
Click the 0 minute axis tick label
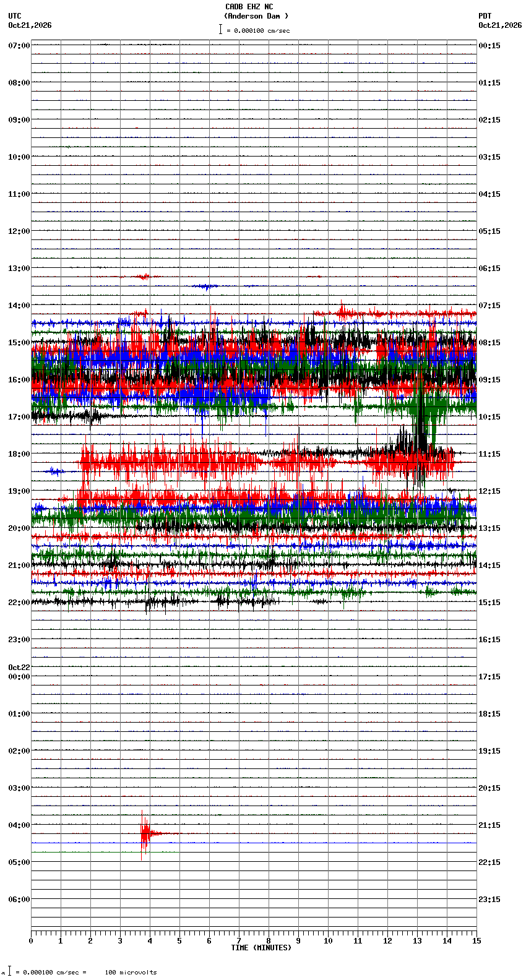click(31, 941)
